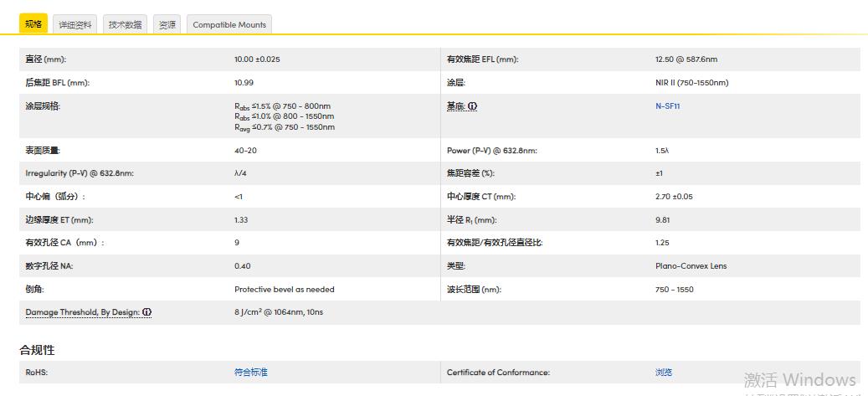
Task: Select Power (P-V) value 1.5λ
Action: 662,151
